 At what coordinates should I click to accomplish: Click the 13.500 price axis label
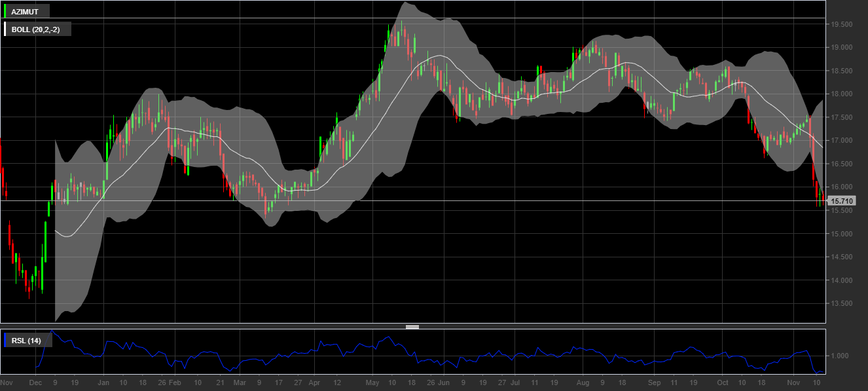click(x=841, y=303)
